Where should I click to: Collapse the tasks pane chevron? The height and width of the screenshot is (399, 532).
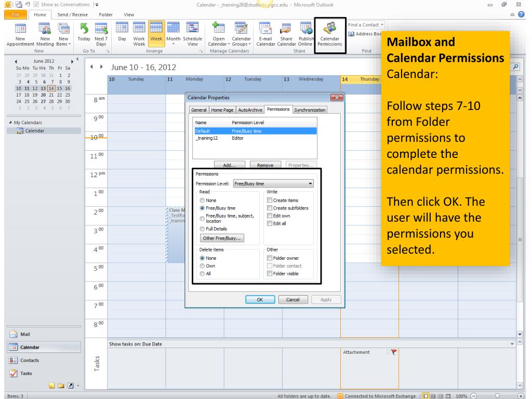click(512, 344)
